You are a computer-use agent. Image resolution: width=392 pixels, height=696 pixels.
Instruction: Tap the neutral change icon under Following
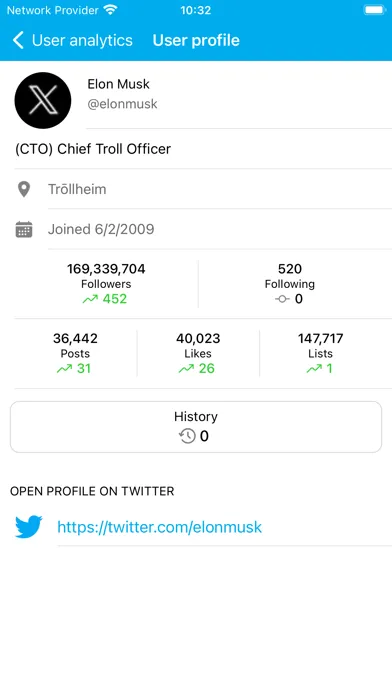tap(282, 299)
